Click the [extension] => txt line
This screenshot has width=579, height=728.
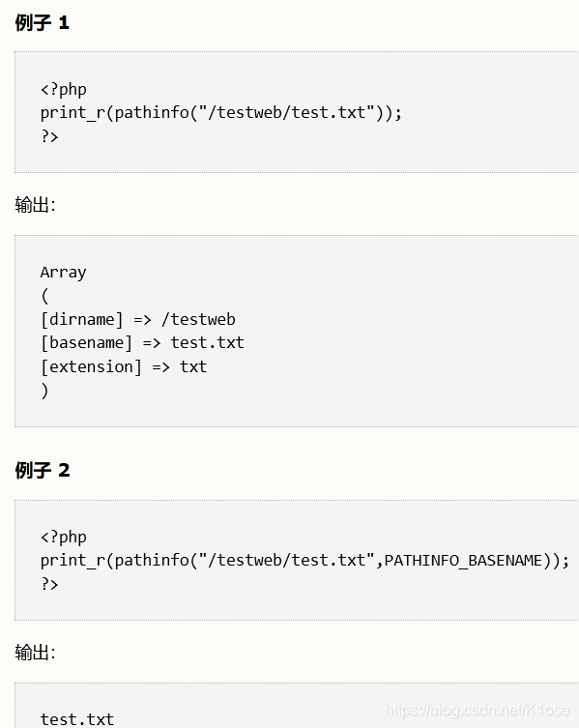click(x=124, y=366)
